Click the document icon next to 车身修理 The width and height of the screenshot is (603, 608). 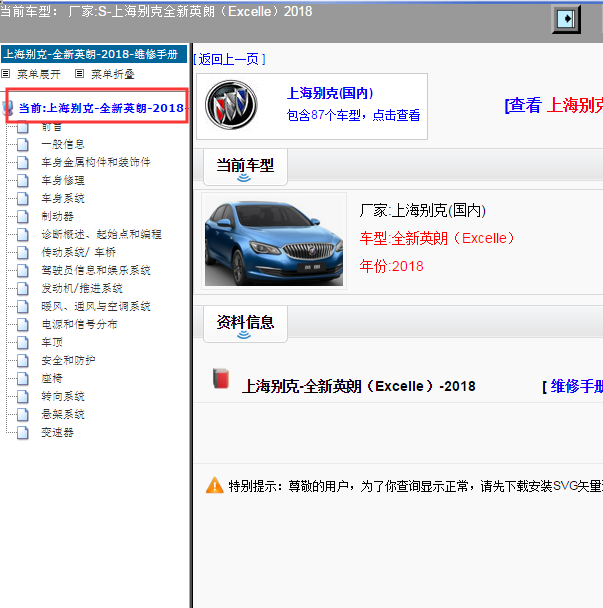(23, 180)
